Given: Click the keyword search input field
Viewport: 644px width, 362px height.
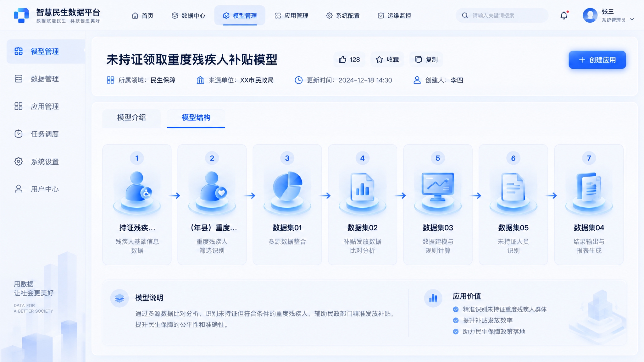Looking at the screenshot, I should (502, 15).
